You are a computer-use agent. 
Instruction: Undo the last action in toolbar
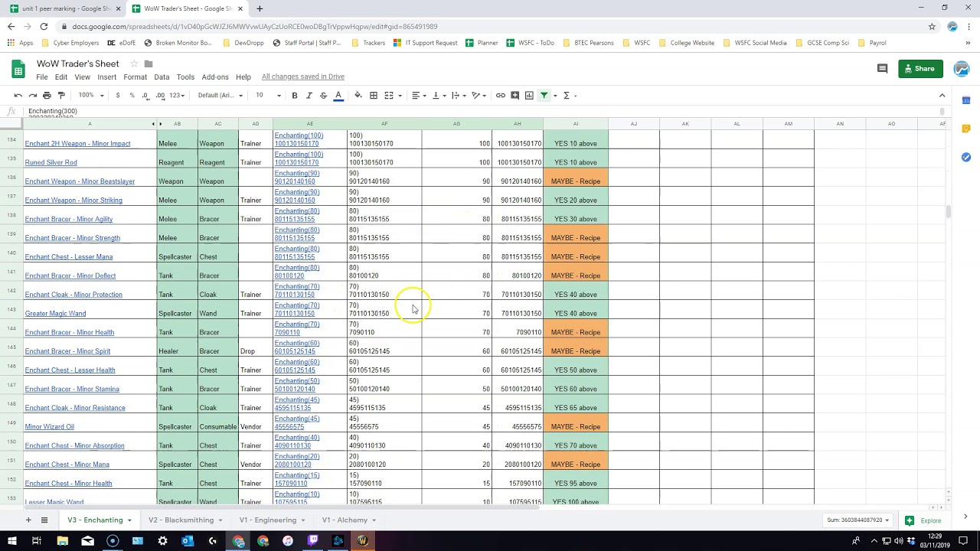18,96
